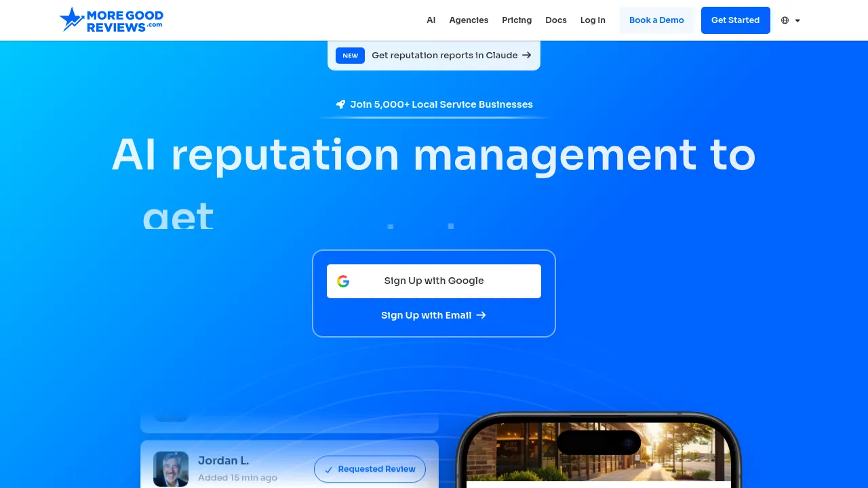Click the Added 15 min ago text
Screen dimensions: 868x488
point(237,478)
